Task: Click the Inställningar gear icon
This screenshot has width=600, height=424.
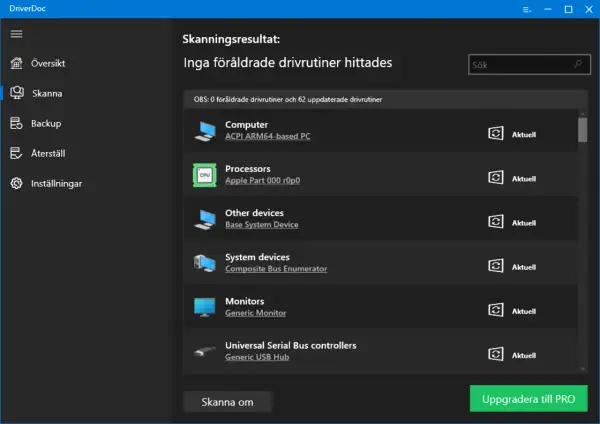Action: [16, 183]
